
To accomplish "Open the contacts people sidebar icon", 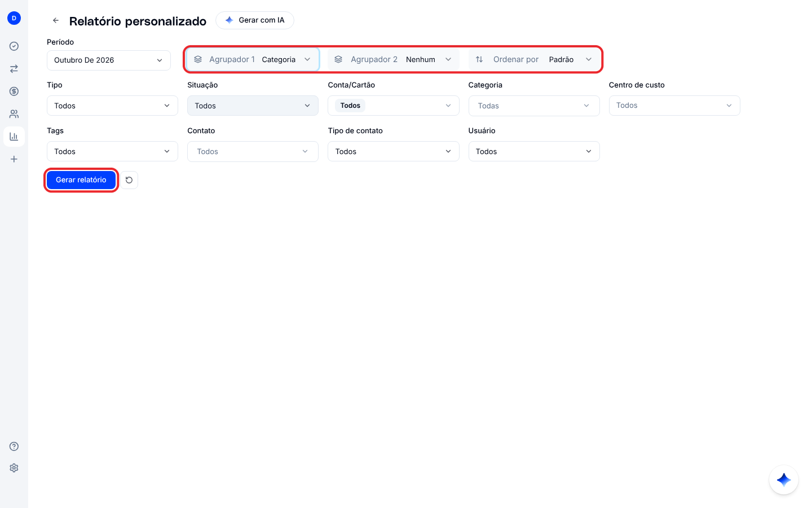I will (14, 114).
